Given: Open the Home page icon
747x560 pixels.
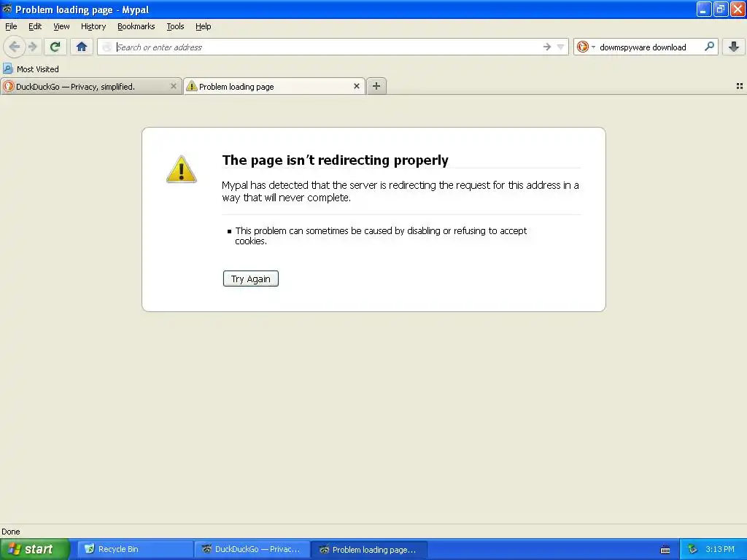Looking at the screenshot, I should pyautogui.click(x=82, y=47).
